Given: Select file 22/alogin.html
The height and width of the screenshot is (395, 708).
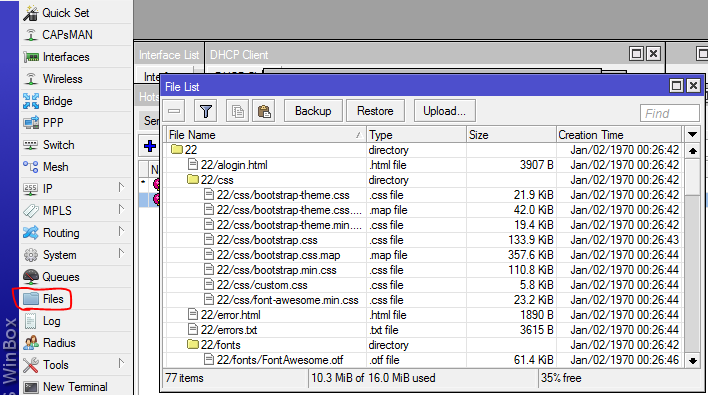Looking at the screenshot, I should click(424, 165).
